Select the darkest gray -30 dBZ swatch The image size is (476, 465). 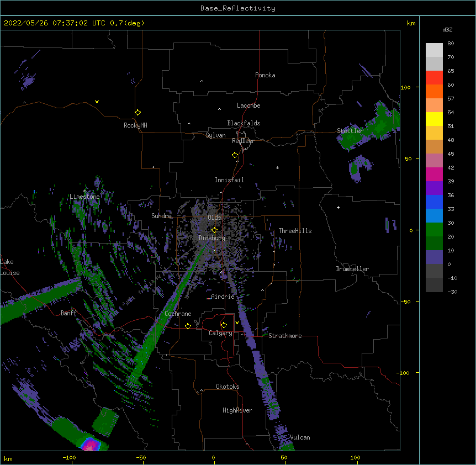tap(434, 285)
